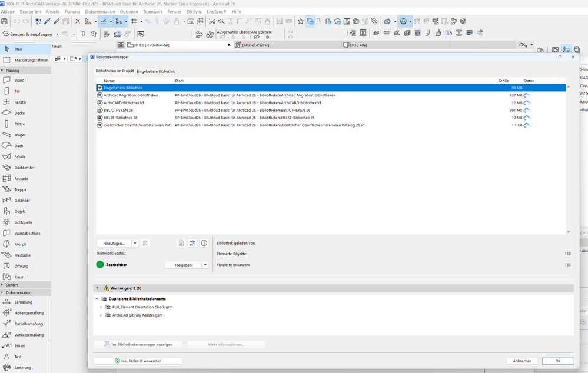Viewport: 588px width, 373px height.
Task: Click Senden & empfangen button
Action: click(x=28, y=34)
